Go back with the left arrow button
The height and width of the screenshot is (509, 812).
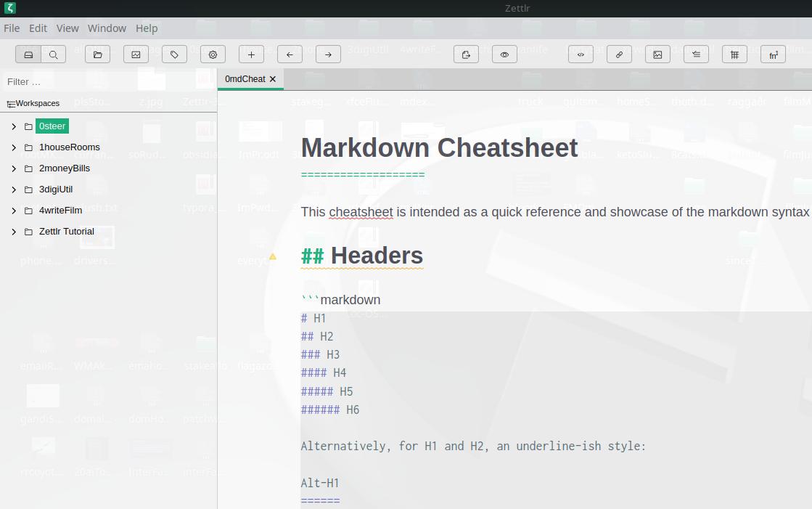pos(290,54)
